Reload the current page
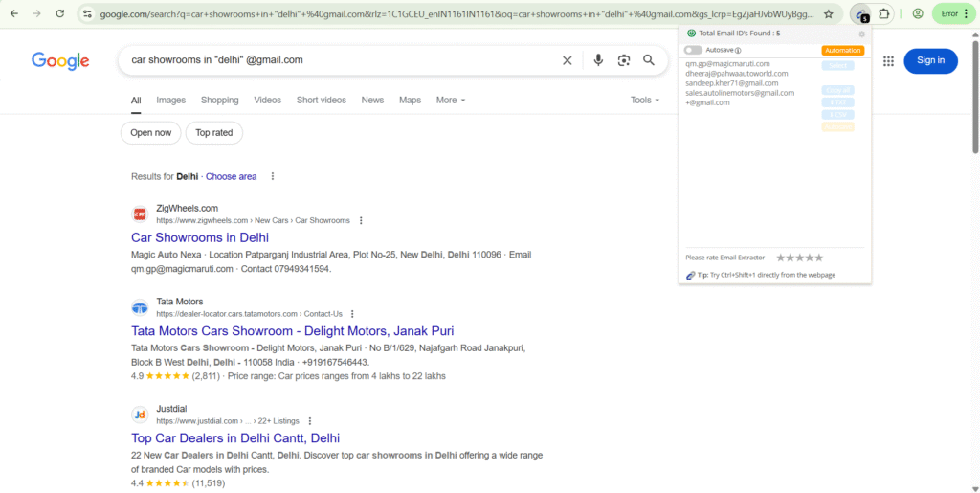The height and width of the screenshot is (493, 980). coord(60,13)
